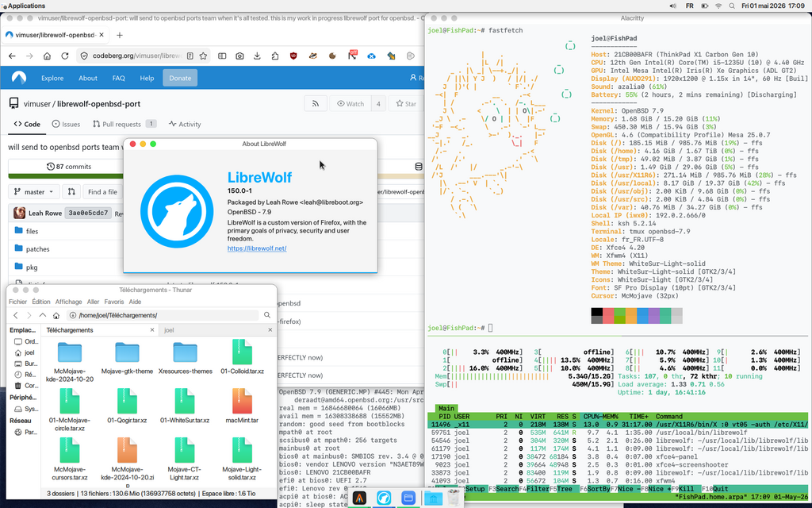The width and height of the screenshot is (812, 508).
Task: View the 87 commits history
Action: point(69,167)
